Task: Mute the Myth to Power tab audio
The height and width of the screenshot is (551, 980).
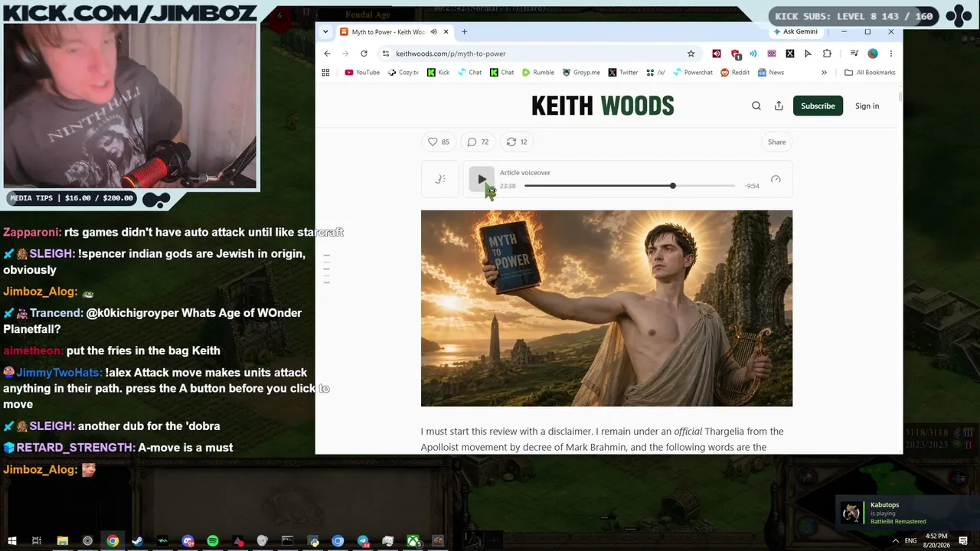Action: click(x=433, y=32)
